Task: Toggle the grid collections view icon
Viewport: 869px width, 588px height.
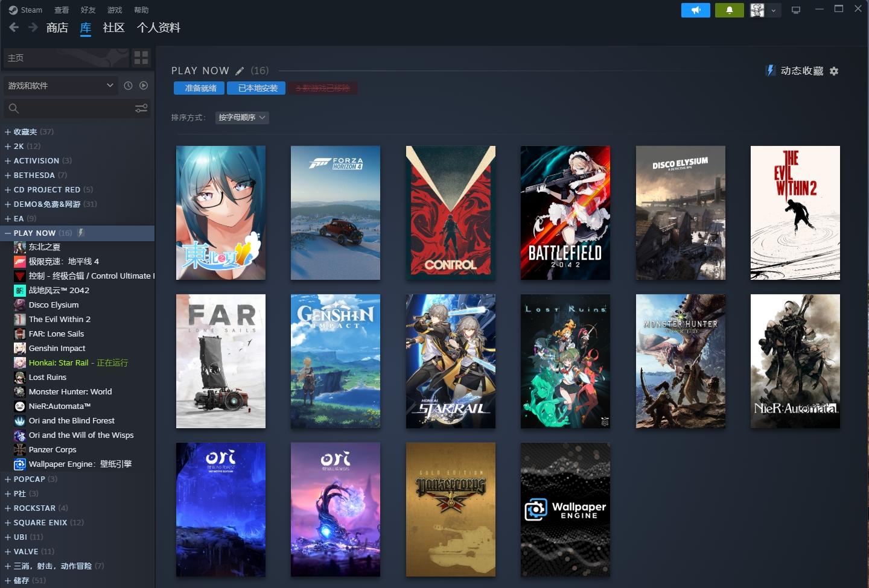Action: tap(141, 58)
